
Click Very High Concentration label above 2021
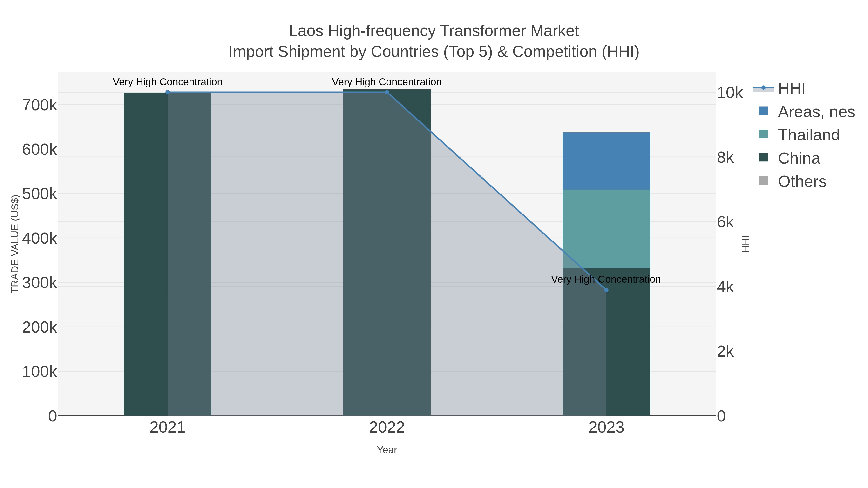[x=168, y=82]
